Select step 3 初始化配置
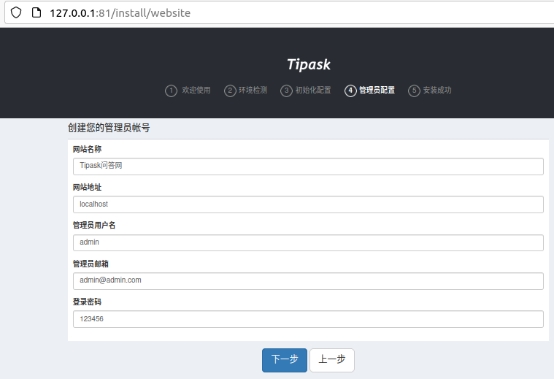This screenshot has width=554, height=379. pyautogui.click(x=306, y=90)
